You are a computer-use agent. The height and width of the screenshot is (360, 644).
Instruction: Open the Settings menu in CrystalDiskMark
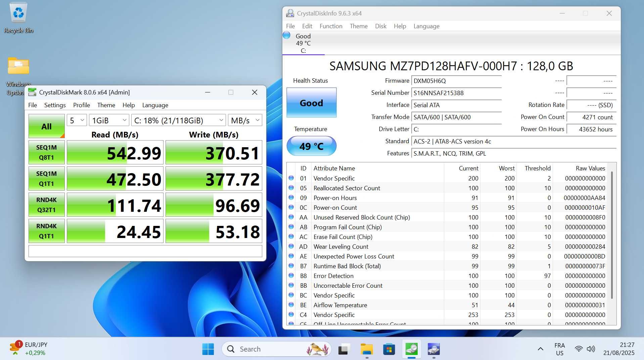55,105
